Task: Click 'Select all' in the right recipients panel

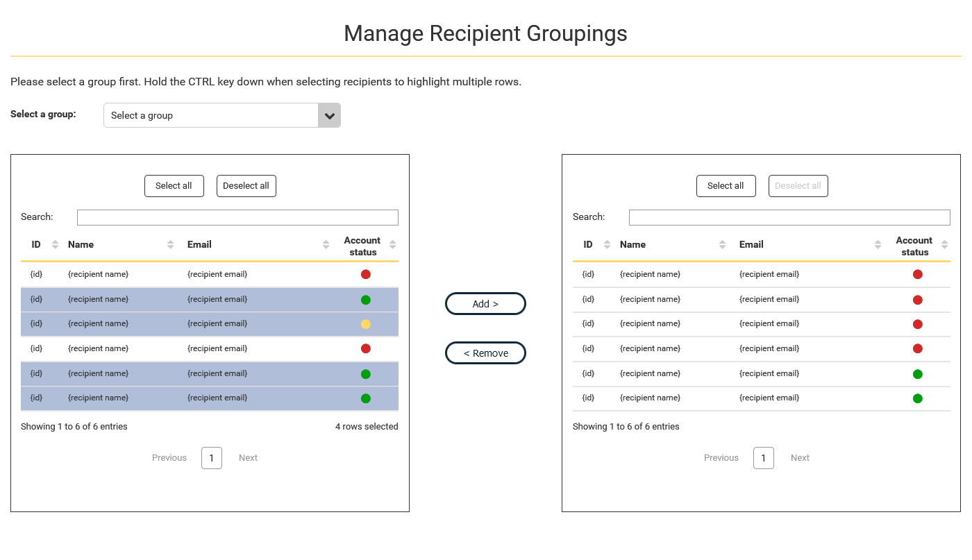Action: point(726,186)
